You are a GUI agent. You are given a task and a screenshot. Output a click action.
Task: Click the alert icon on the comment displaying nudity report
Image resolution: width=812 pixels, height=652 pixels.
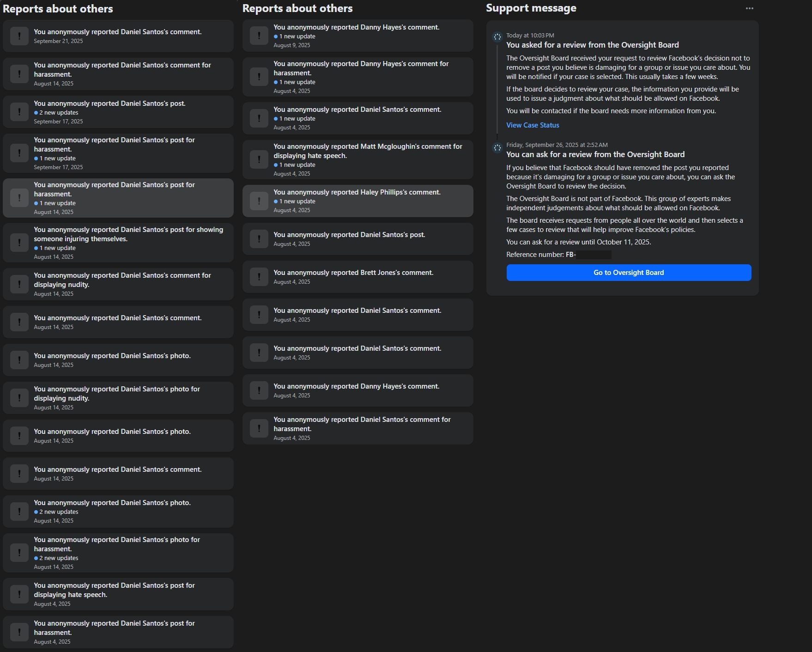click(x=19, y=284)
